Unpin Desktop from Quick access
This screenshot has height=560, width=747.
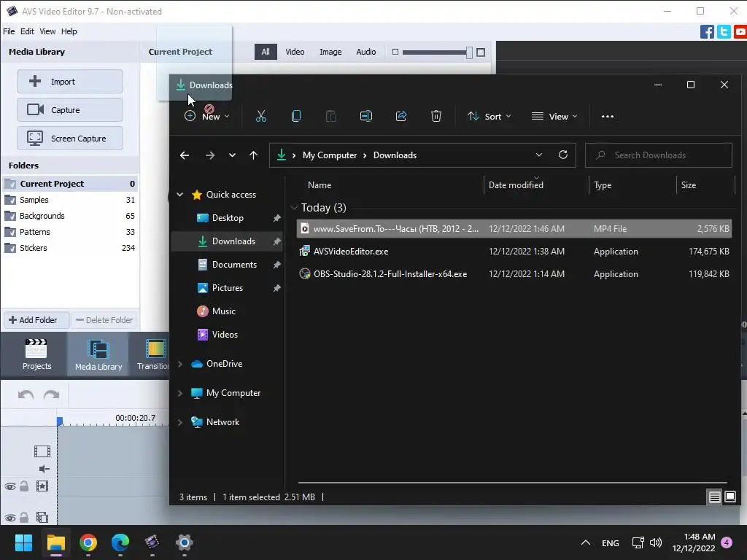click(x=276, y=218)
